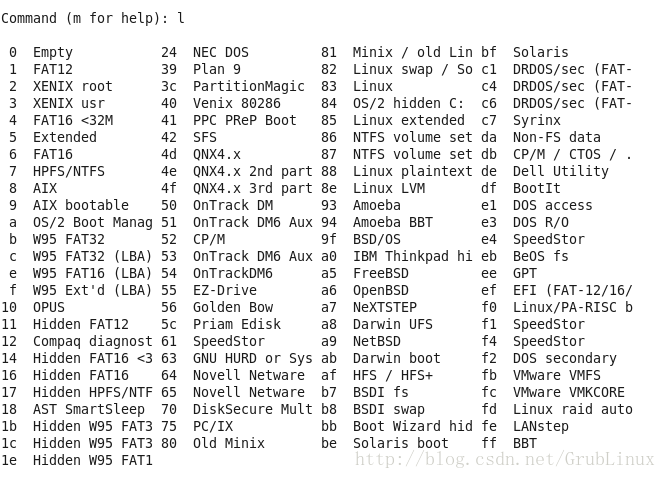Select the "GNU HURD or Sys" entry
This screenshot has height=479, width=666.
[252, 358]
